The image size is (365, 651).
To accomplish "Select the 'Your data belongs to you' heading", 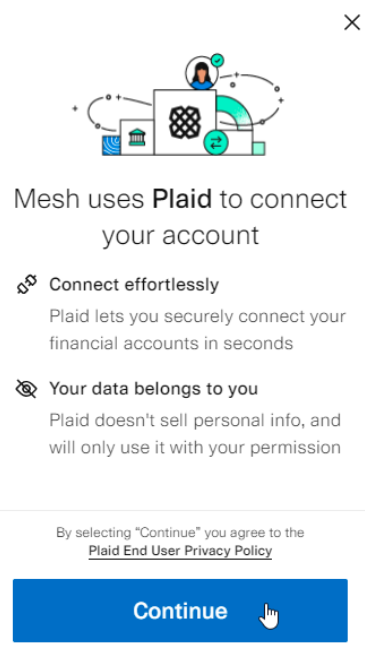I will click(154, 389).
